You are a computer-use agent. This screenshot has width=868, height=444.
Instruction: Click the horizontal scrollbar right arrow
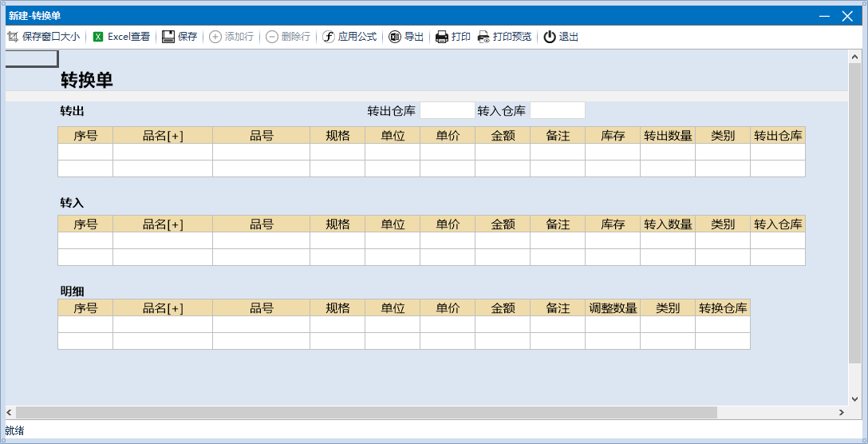[x=841, y=412]
